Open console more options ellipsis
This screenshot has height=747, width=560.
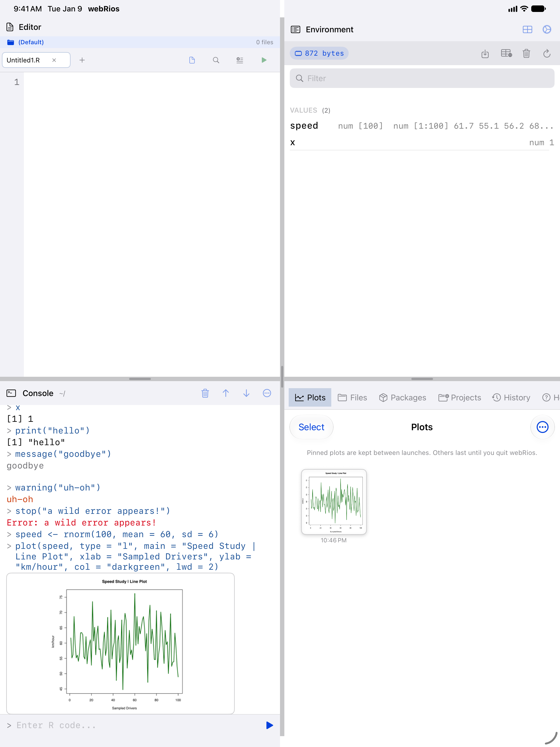click(x=267, y=393)
